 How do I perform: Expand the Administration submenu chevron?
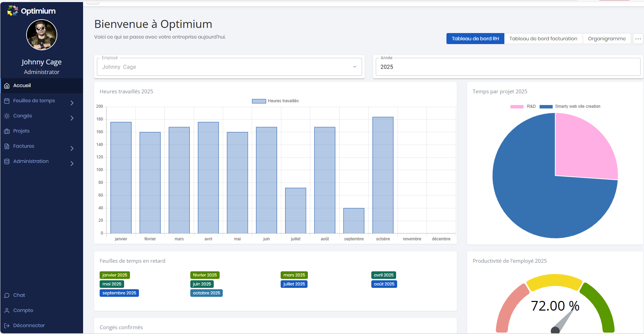click(x=72, y=164)
